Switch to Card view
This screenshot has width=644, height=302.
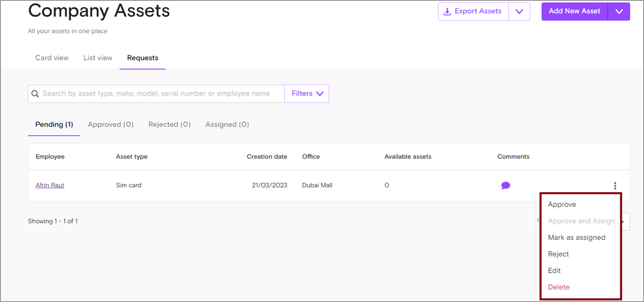pyautogui.click(x=52, y=58)
